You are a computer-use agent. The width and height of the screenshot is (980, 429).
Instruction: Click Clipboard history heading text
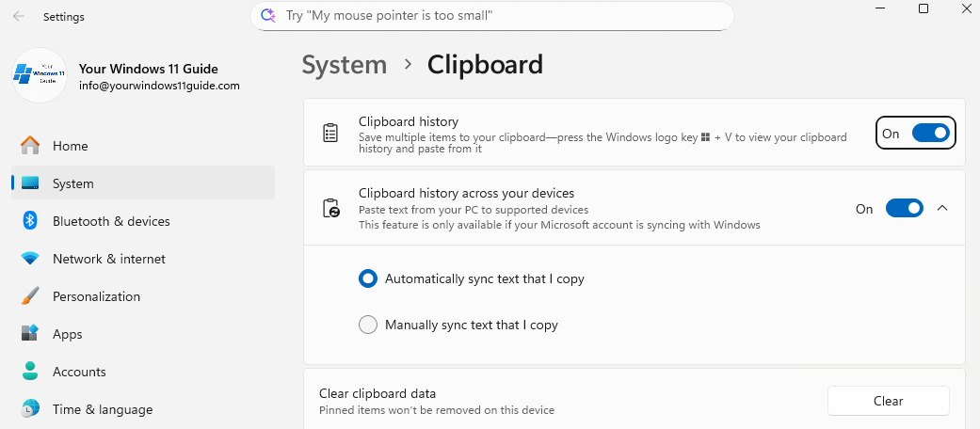tap(409, 121)
